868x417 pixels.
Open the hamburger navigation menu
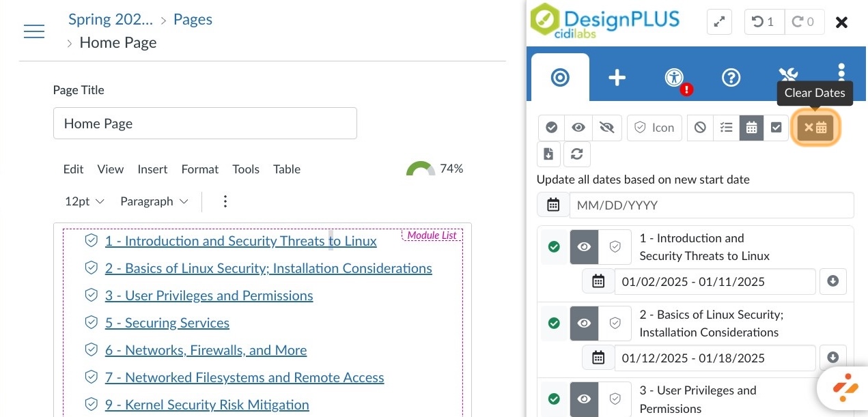[34, 31]
